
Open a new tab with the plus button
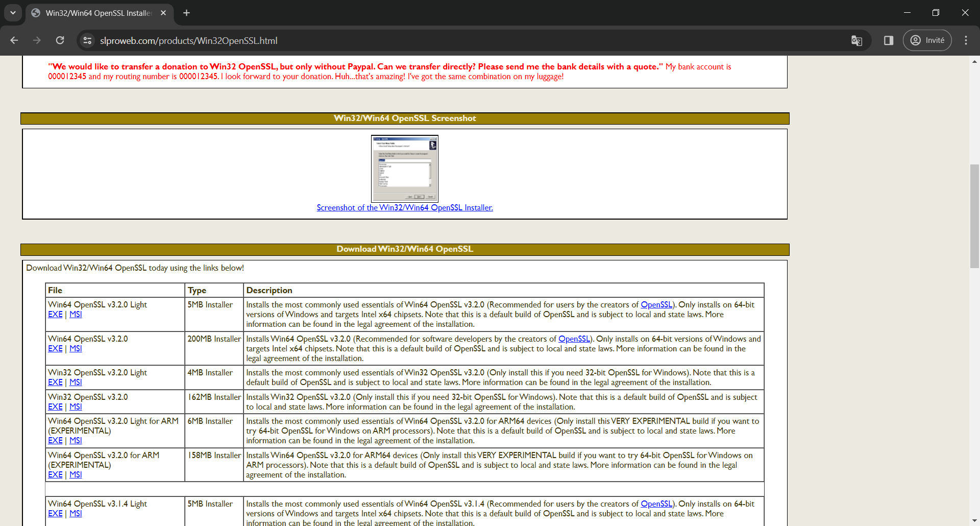tap(186, 13)
